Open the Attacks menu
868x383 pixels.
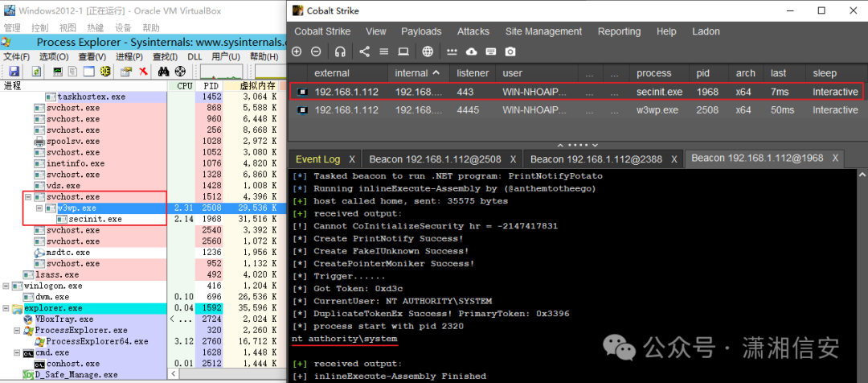pyautogui.click(x=473, y=31)
